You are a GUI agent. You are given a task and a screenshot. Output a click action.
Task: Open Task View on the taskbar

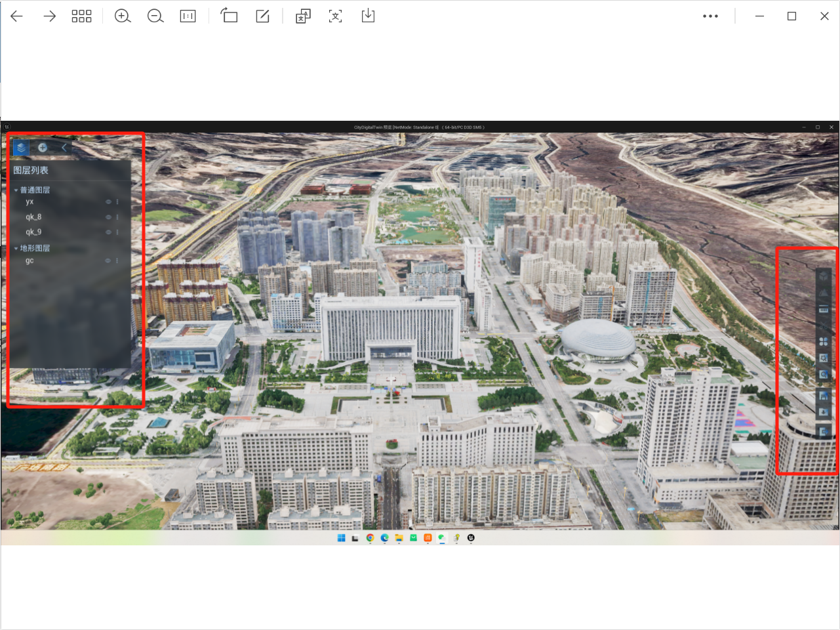click(x=355, y=538)
